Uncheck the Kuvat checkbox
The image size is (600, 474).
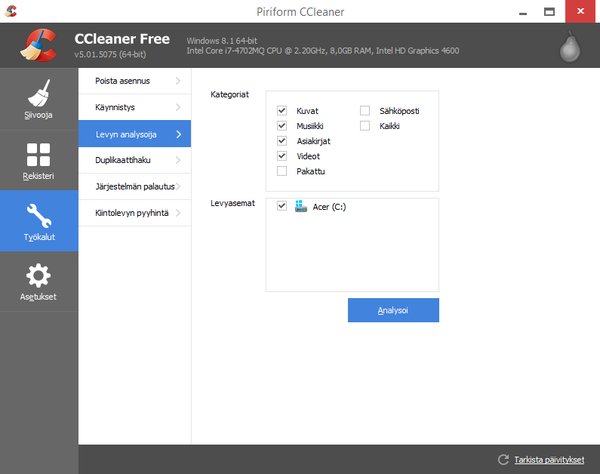pyautogui.click(x=282, y=111)
